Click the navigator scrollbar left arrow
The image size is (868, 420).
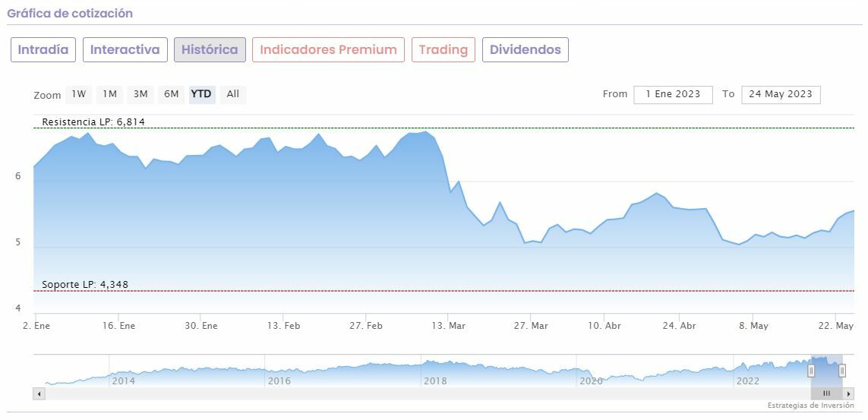click(39, 393)
